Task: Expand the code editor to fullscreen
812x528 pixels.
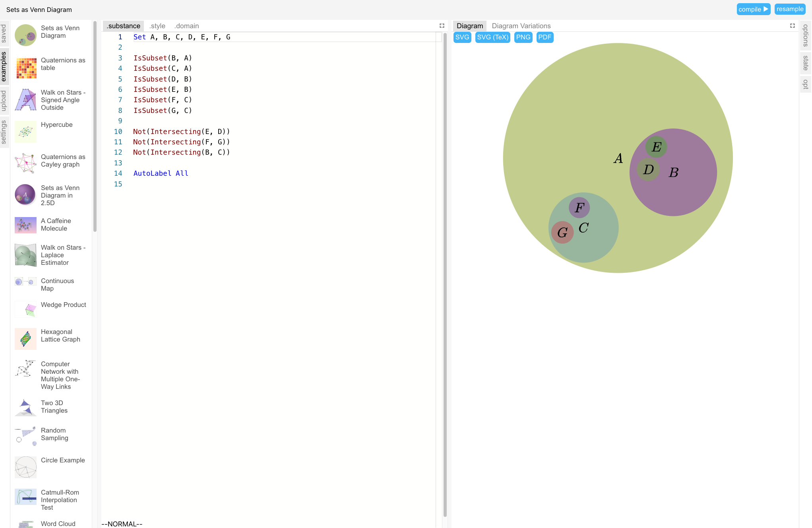Action: 442,25
